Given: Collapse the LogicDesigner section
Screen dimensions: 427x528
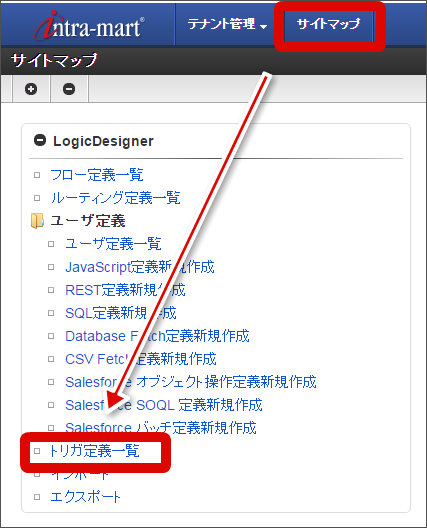Looking at the screenshot, I should (40, 140).
